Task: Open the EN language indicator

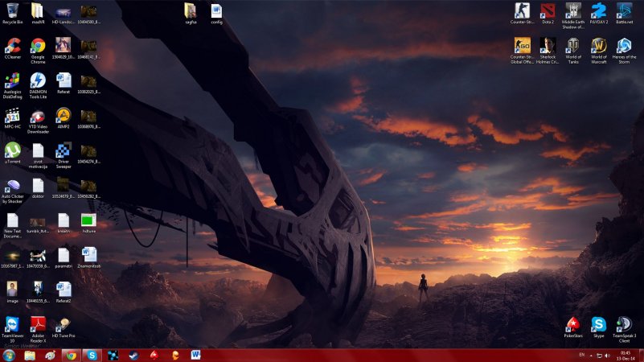Action: click(581, 355)
